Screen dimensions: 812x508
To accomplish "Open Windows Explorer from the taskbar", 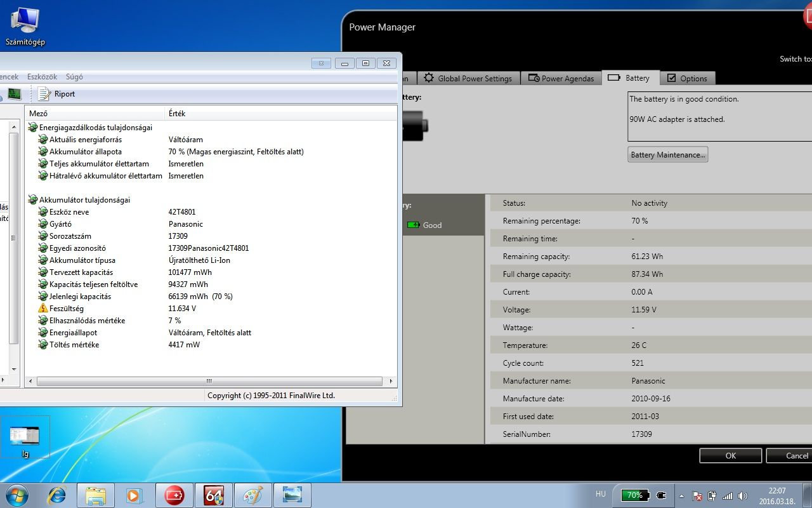I will (96, 495).
